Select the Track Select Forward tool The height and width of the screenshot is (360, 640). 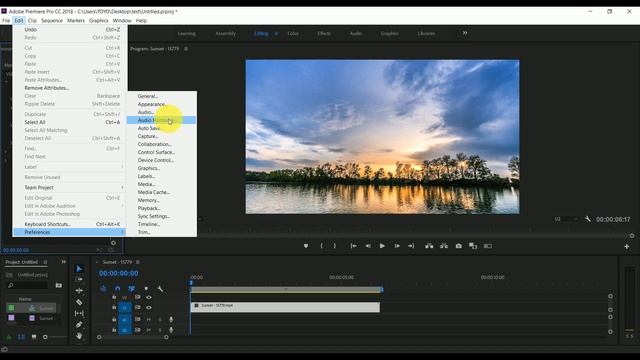(x=79, y=280)
